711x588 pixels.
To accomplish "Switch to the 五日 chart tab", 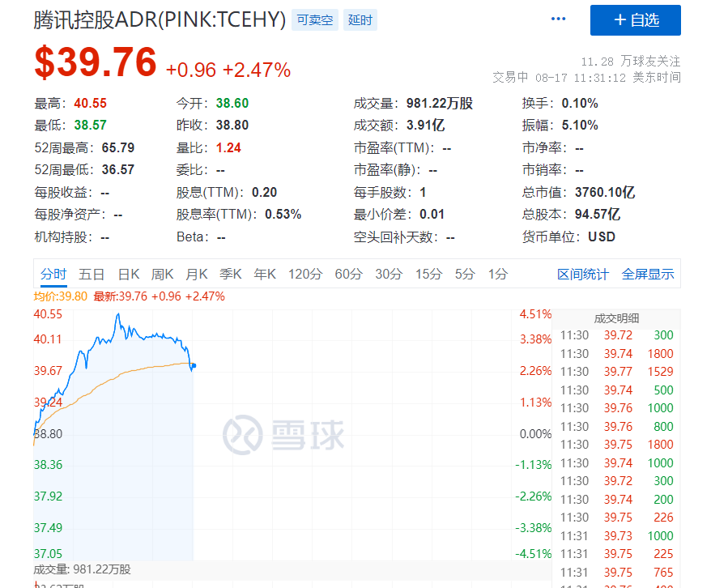I will tap(92, 274).
